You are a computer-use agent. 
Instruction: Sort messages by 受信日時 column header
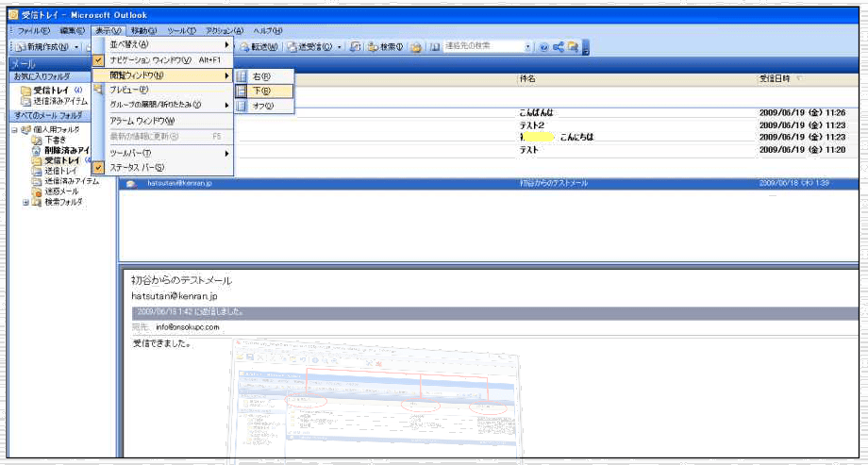click(808, 79)
